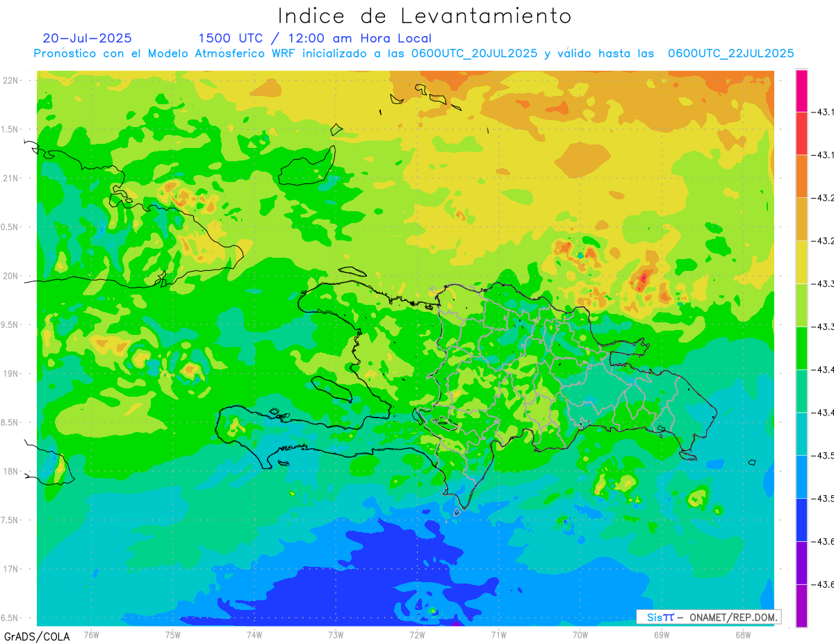Click the '73W' longitude axis label
This screenshot has height=644, width=834.
coord(336,634)
